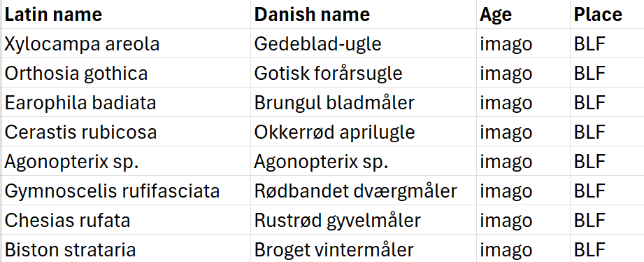
Task: Click the Chesias rufata cell
Action: 126,220
